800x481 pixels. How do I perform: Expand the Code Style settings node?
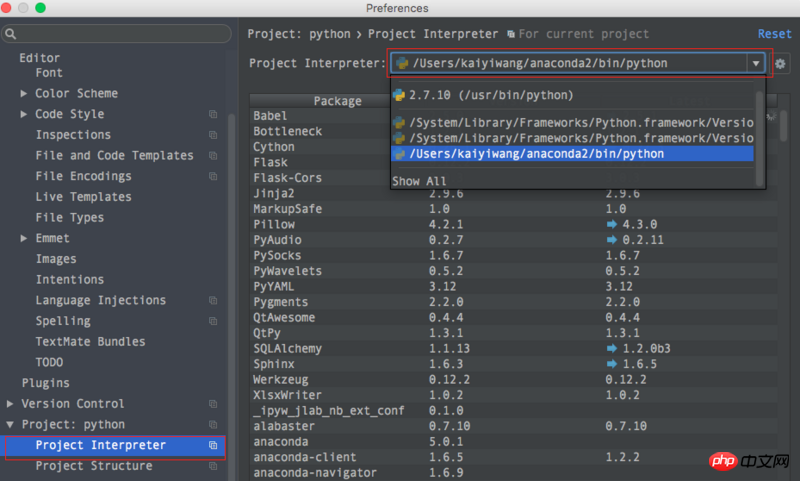[x=24, y=114]
